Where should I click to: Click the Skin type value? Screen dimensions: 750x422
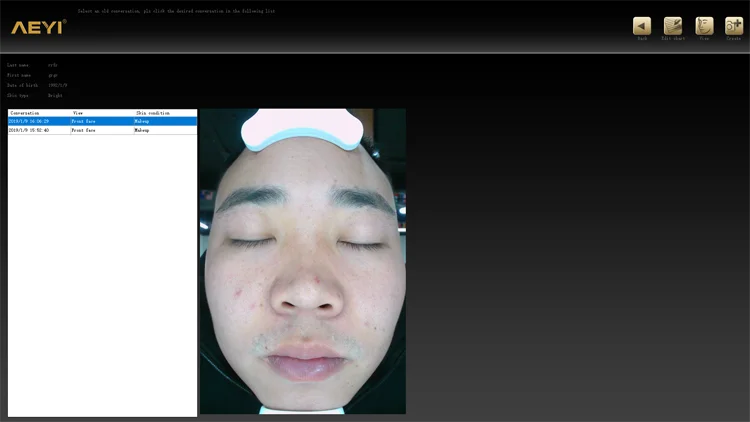click(x=55, y=95)
